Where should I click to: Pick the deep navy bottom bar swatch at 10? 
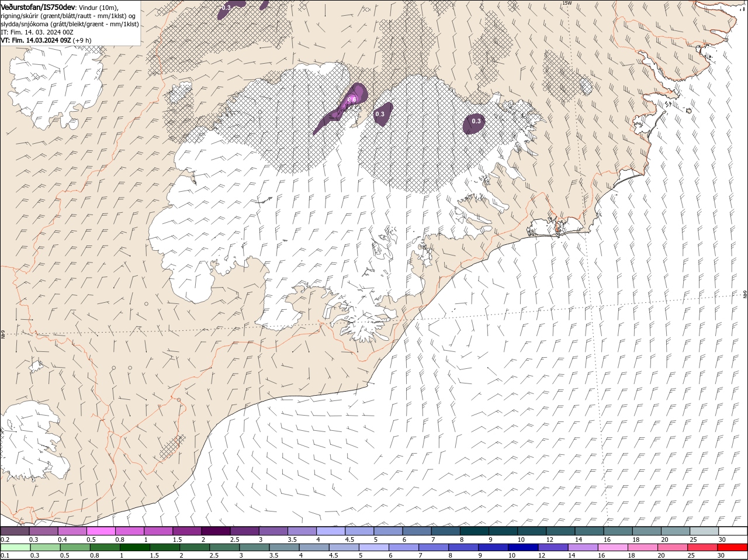[x=523, y=547]
